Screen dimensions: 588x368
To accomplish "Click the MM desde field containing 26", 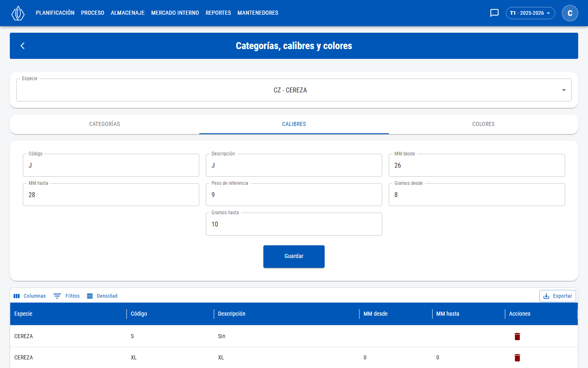I will (x=477, y=165).
